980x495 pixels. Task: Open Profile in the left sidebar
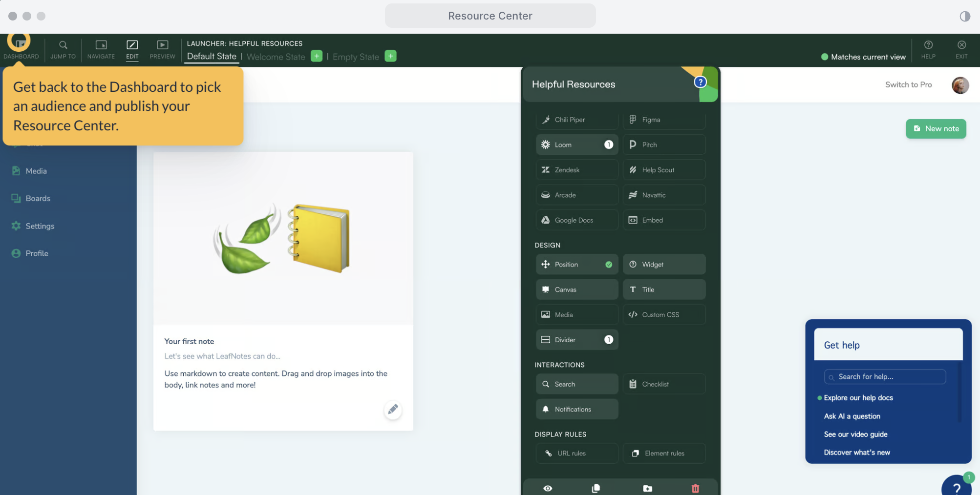coord(30,253)
